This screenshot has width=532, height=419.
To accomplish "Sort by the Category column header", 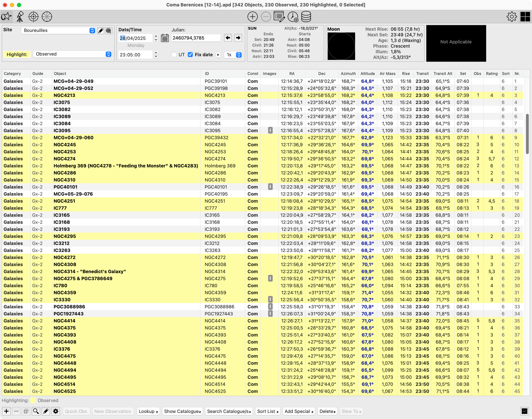I will (x=16, y=73).
